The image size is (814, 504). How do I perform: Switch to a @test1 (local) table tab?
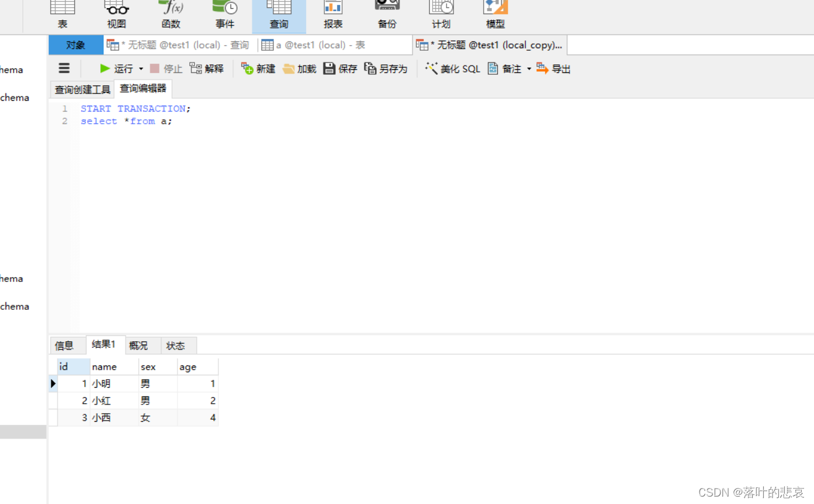314,45
